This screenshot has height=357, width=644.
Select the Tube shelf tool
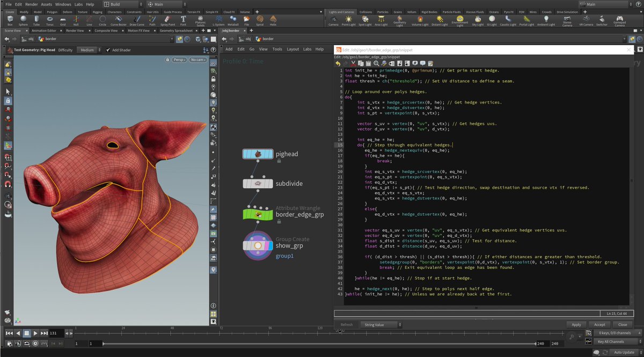click(36, 20)
